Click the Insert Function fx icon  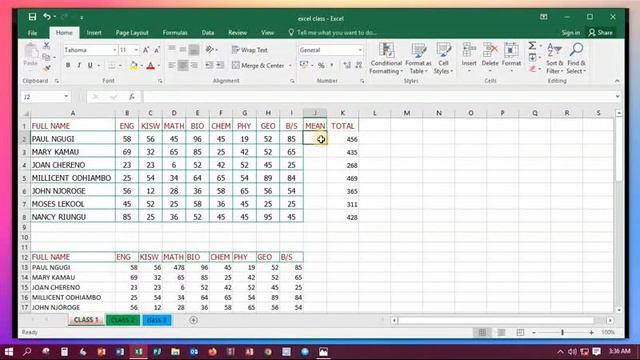click(x=132, y=97)
